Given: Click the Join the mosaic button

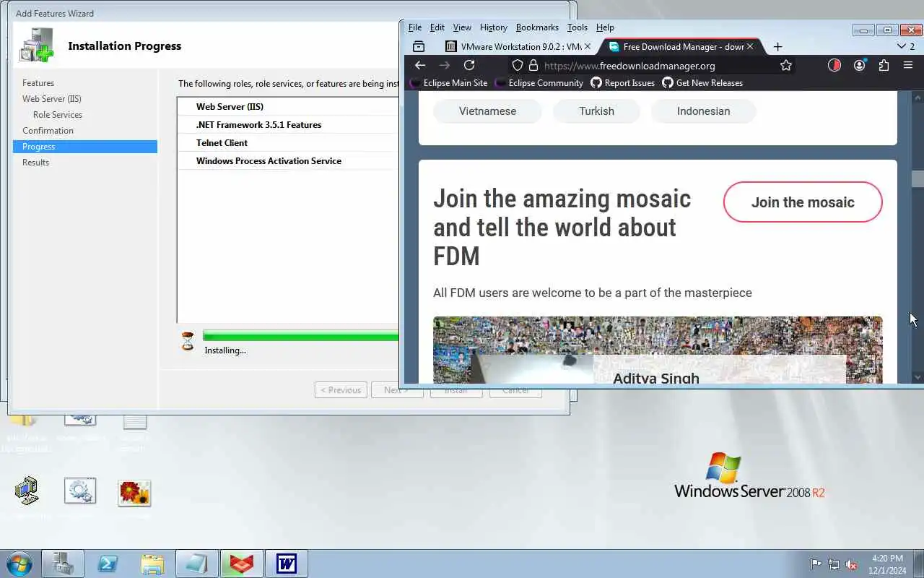Looking at the screenshot, I should coord(803,202).
